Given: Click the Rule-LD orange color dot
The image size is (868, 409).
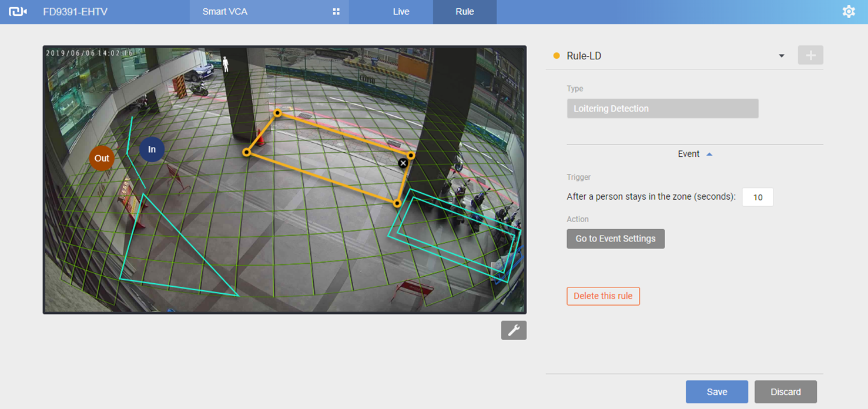Looking at the screenshot, I should [557, 56].
